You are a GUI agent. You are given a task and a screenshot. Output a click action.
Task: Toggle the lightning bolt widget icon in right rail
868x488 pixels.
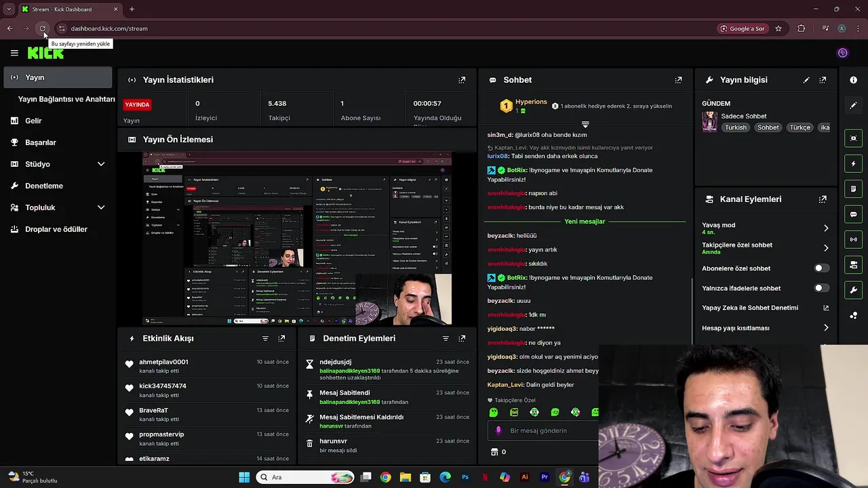(x=853, y=163)
